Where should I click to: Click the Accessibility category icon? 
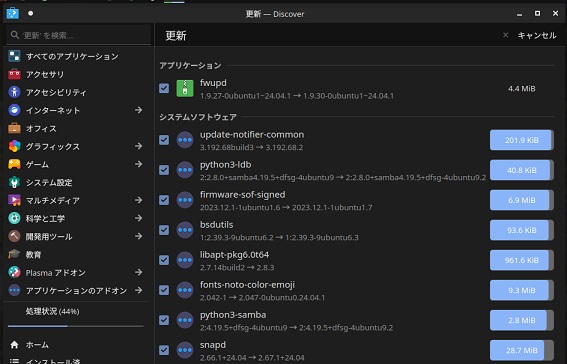coord(14,92)
